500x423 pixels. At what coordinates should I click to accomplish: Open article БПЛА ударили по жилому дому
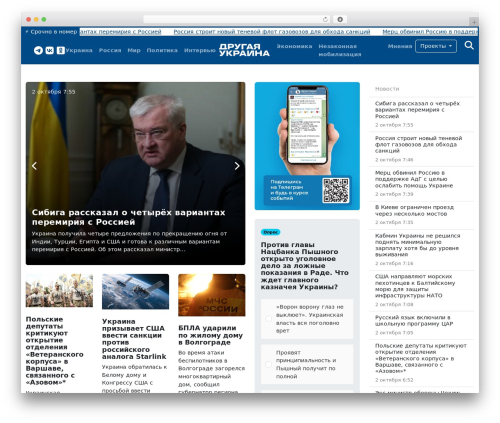210,335
